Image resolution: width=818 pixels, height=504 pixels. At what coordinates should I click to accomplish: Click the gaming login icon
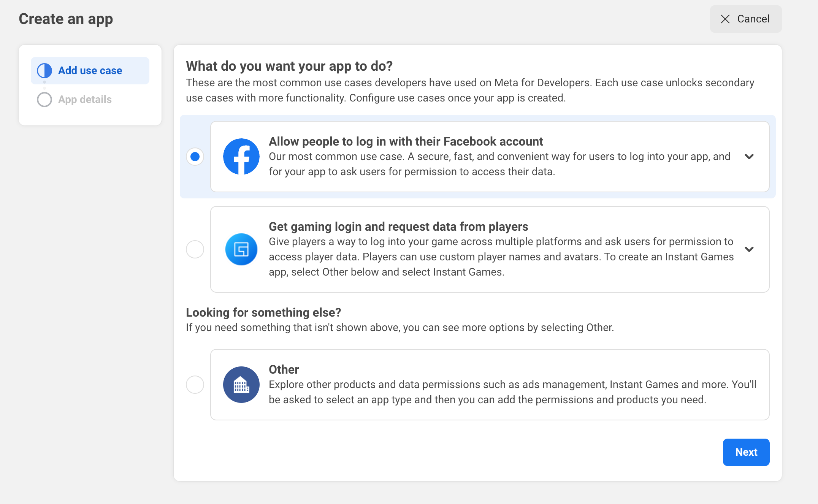click(x=241, y=249)
